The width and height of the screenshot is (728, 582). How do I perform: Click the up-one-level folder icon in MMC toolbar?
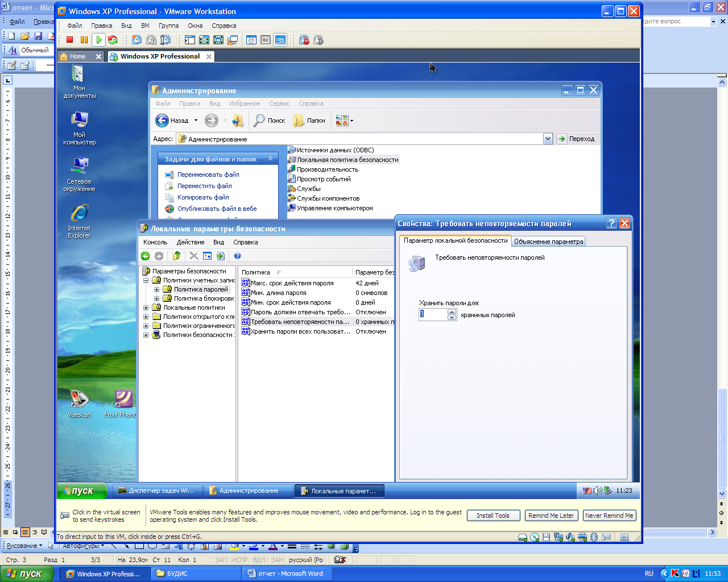(x=177, y=256)
